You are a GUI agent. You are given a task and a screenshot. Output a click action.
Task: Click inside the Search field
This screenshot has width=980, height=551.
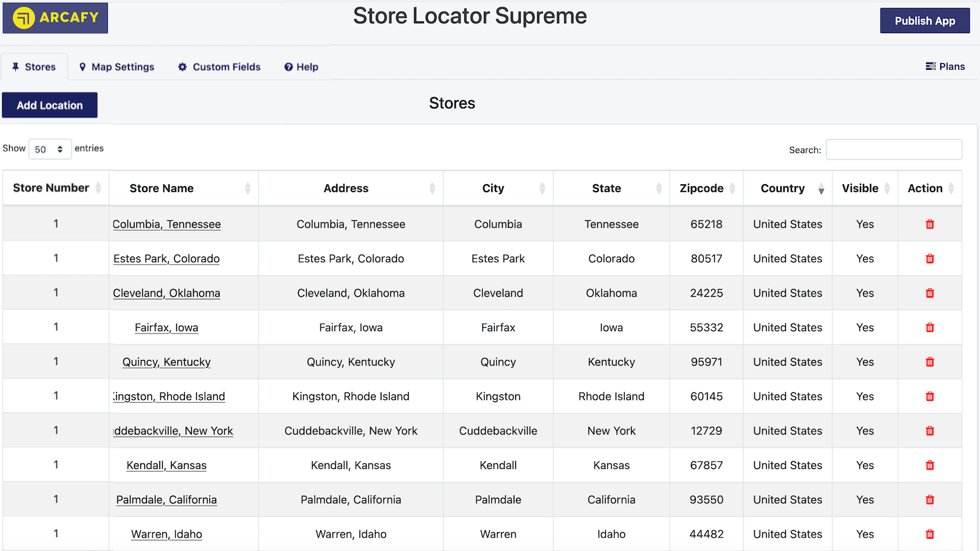click(x=894, y=149)
